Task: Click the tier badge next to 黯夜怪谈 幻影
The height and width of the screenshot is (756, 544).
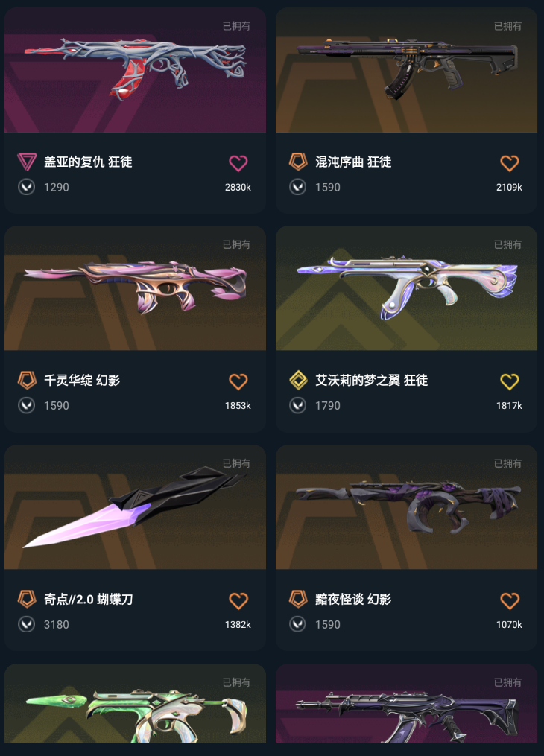Action: pyautogui.click(x=298, y=599)
